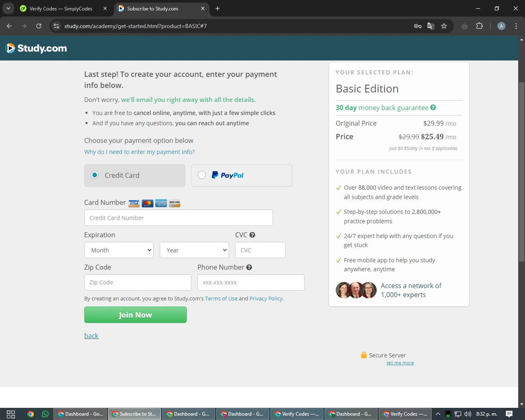This screenshot has width=525, height=420.
Task: Click the Phone Number help icon
Action: [x=249, y=267]
